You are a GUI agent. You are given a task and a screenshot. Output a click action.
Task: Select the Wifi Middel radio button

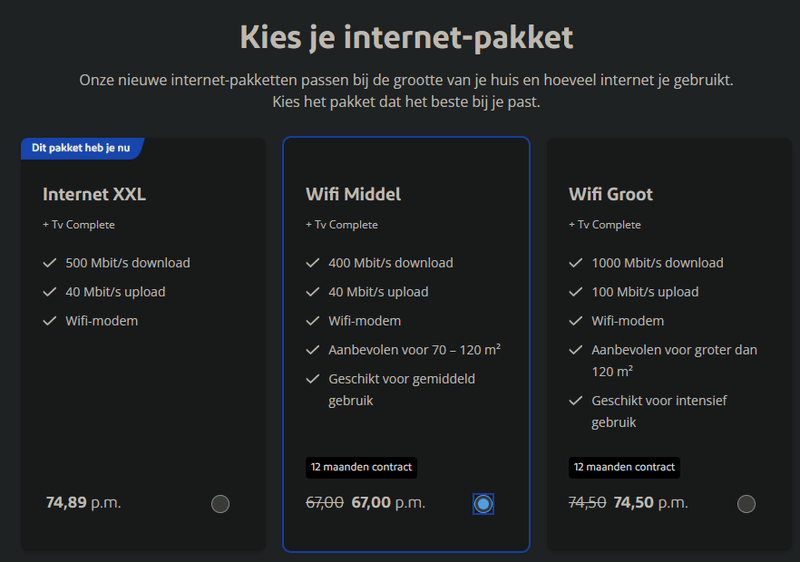483,504
